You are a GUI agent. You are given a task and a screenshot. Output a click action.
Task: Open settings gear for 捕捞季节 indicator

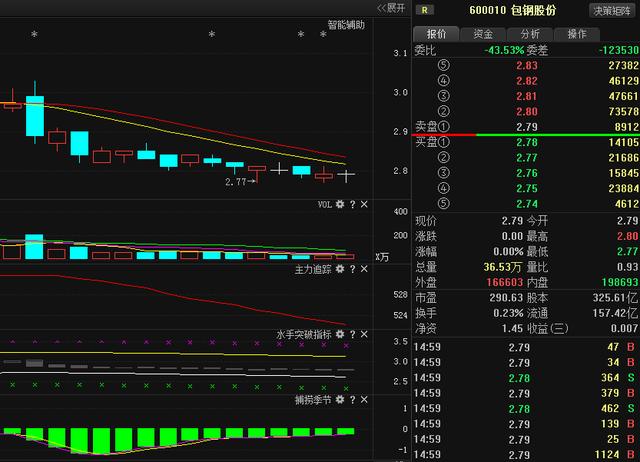[340, 399]
